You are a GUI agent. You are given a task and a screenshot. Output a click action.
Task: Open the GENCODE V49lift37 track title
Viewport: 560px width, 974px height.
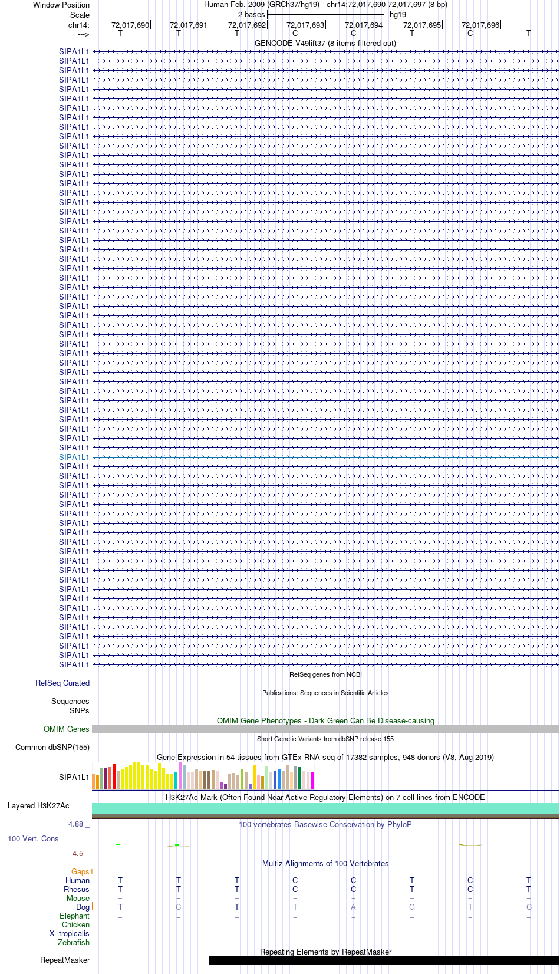325,43
